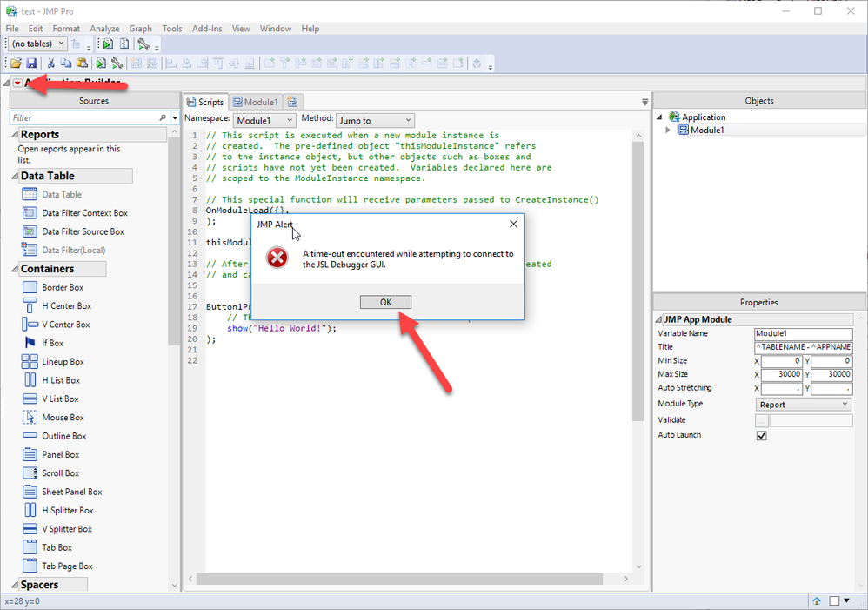Click Run Application icon beside Paste

(x=101, y=64)
